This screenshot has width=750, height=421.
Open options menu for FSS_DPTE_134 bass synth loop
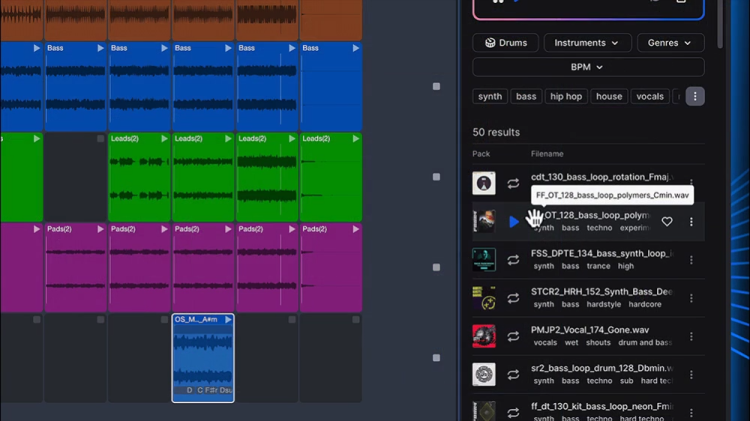[691, 260]
